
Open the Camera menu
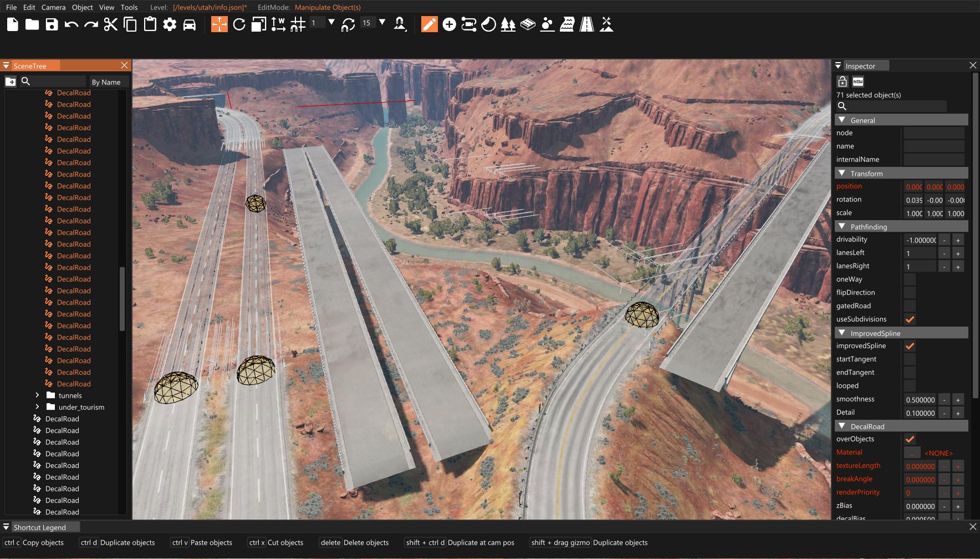click(x=53, y=7)
